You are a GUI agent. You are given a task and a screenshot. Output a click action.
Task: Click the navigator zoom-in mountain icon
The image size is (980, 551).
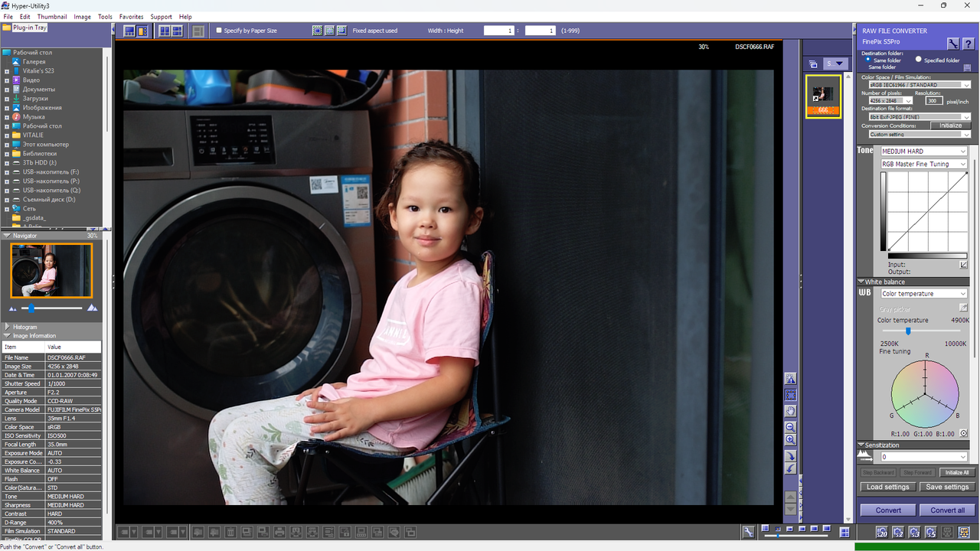(x=93, y=308)
